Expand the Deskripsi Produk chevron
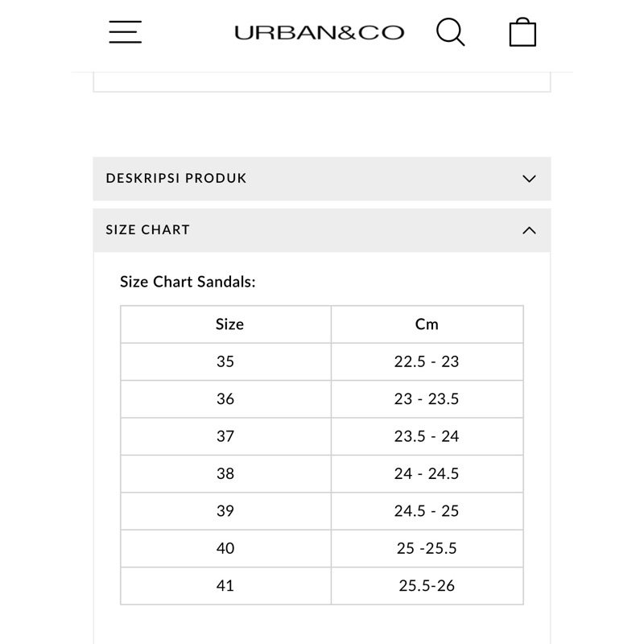 (529, 179)
